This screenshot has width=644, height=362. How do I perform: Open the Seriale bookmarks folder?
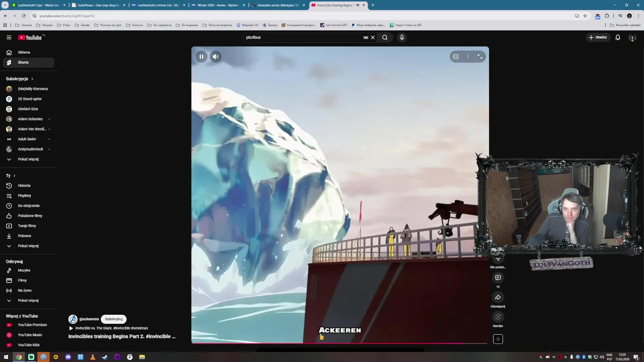pos(83,25)
